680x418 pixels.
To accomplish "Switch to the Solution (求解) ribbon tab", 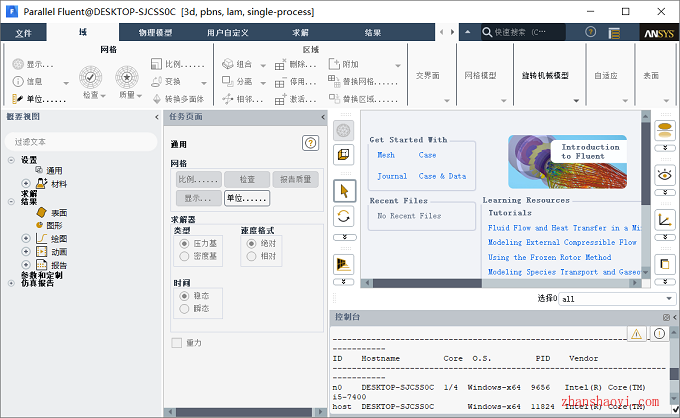I will (x=300, y=33).
